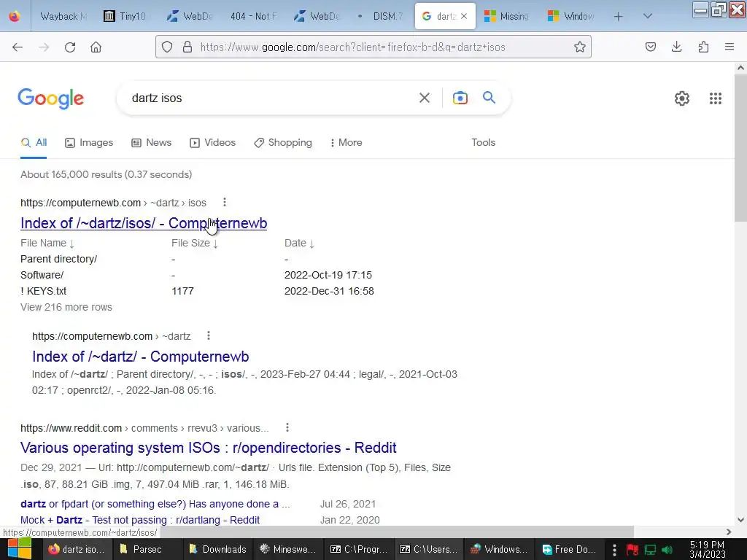Viewport: 747px width, 560px height.
Task: Open options for computernewb isos result
Action: pyautogui.click(x=225, y=203)
